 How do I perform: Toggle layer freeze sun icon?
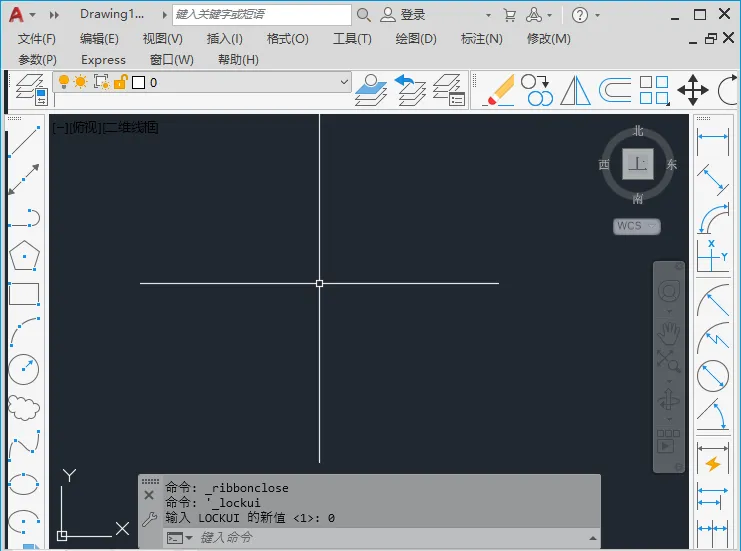[81, 82]
